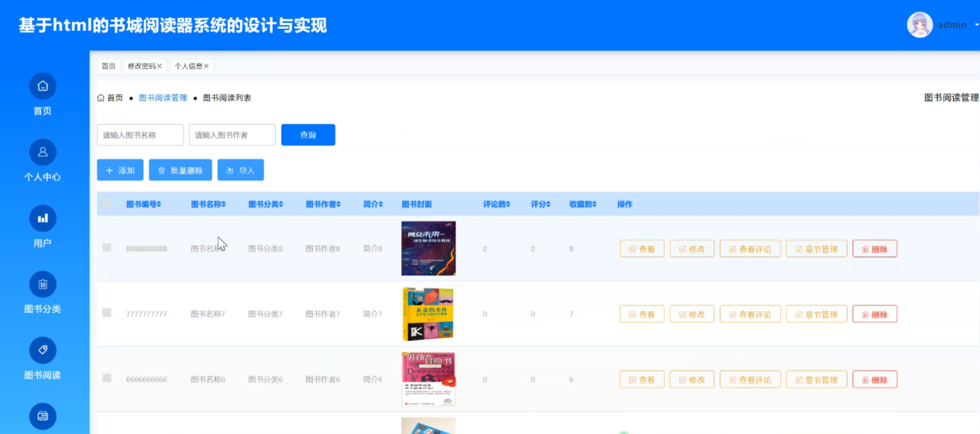Viewport: 980px width, 434px height.
Task: Click the 图书编号 cell 8888888888
Action: tap(146, 249)
